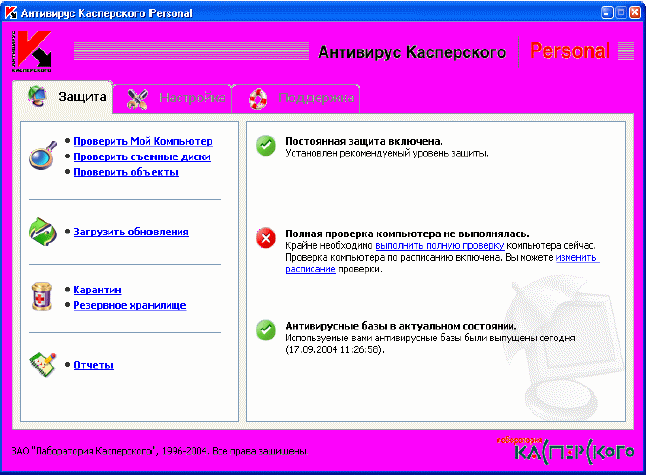Viewport: 646px width, 475px height.
Task: Click 'Антивирусные базы в актуальном состоянии.' heading
Action: pos(400,326)
